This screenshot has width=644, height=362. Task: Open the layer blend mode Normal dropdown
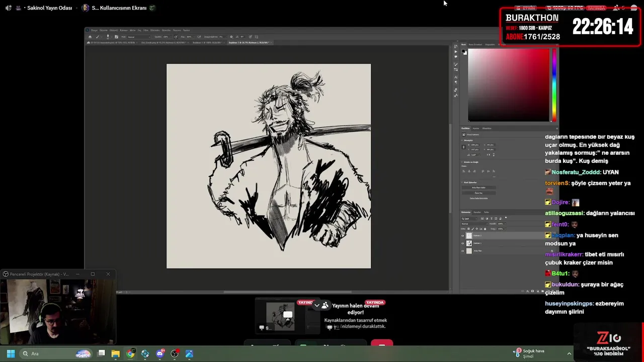pos(475,224)
